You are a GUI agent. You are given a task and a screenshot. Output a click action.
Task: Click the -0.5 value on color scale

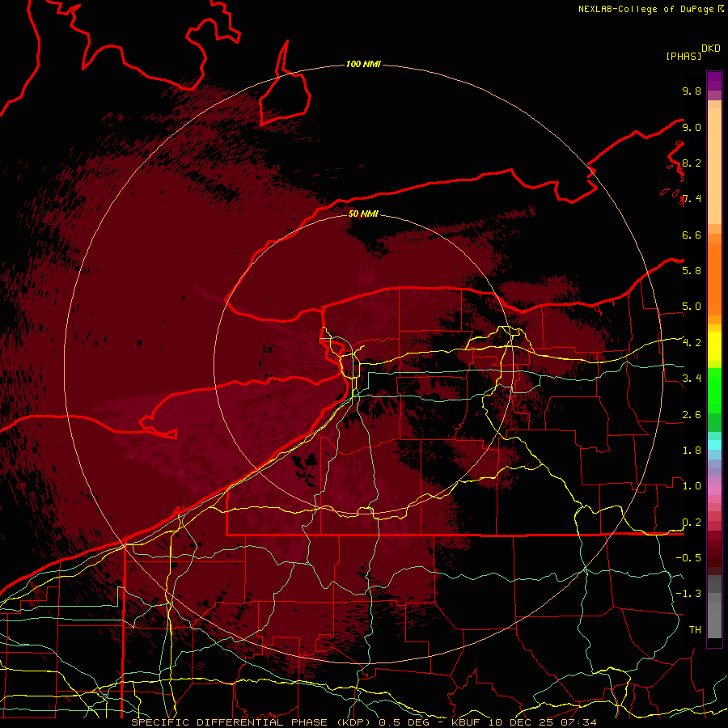pos(688,558)
